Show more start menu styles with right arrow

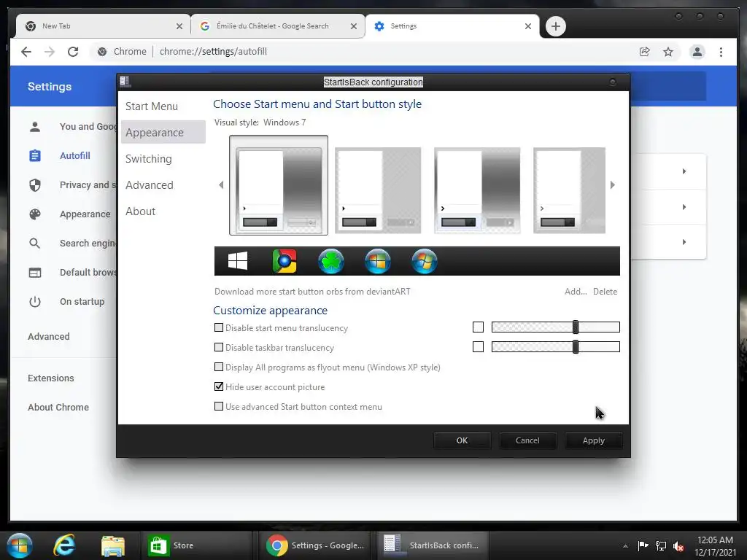pos(613,184)
